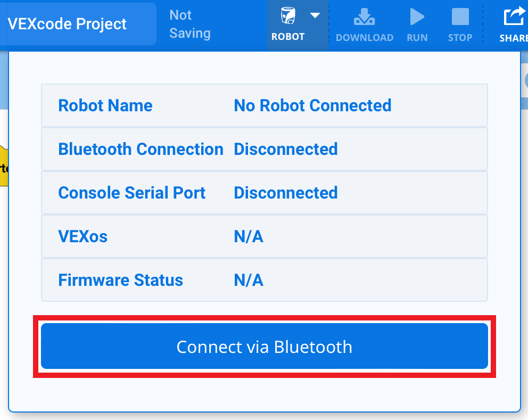Click the Download icon

pos(364,18)
